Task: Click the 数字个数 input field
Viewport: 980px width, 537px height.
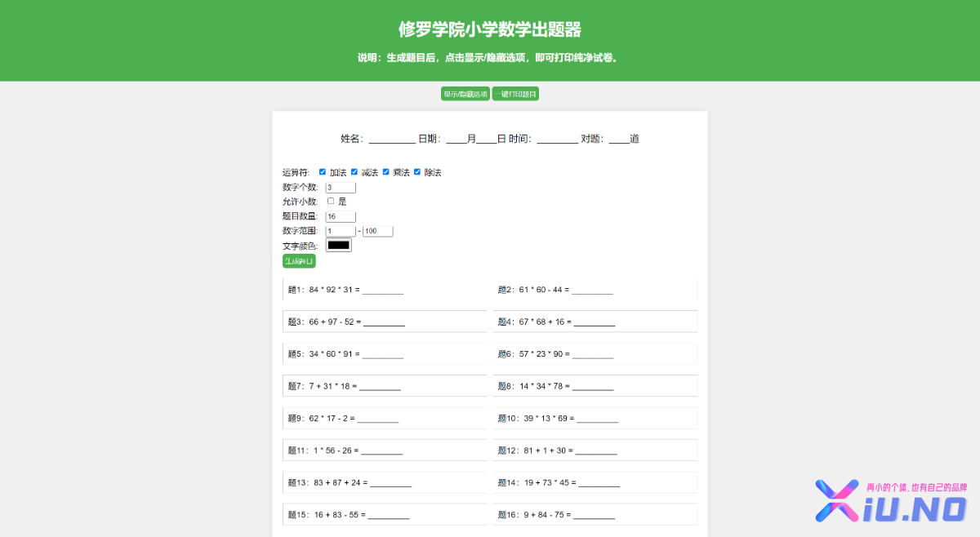Action: point(341,188)
